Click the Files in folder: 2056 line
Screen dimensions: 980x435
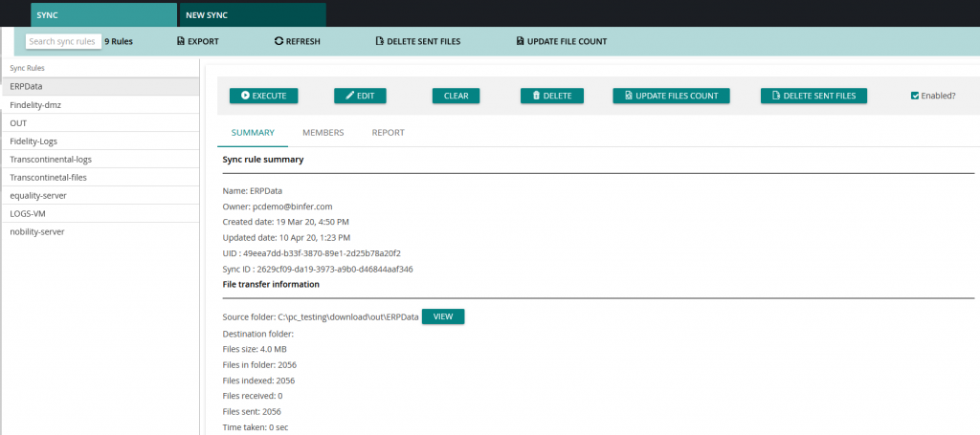[x=259, y=364]
